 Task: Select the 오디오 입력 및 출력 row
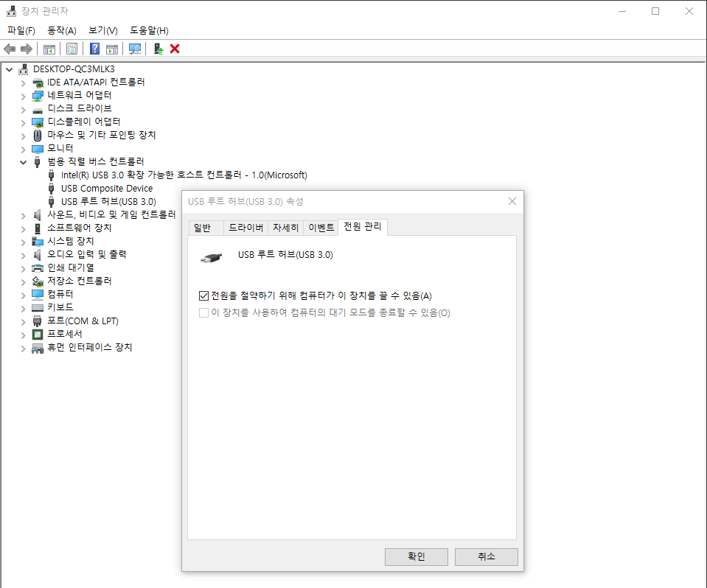pyautogui.click(x=86, y=254)
